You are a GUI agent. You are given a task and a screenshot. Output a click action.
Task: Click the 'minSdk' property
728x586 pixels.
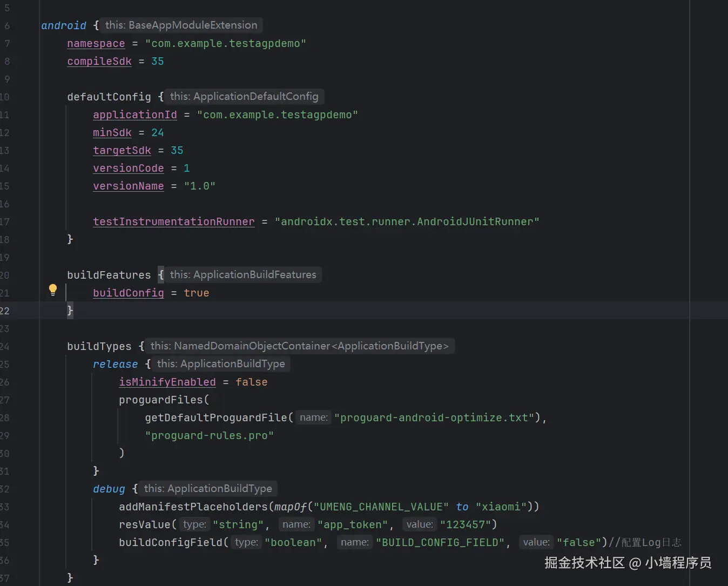click(x=112, y=132)
